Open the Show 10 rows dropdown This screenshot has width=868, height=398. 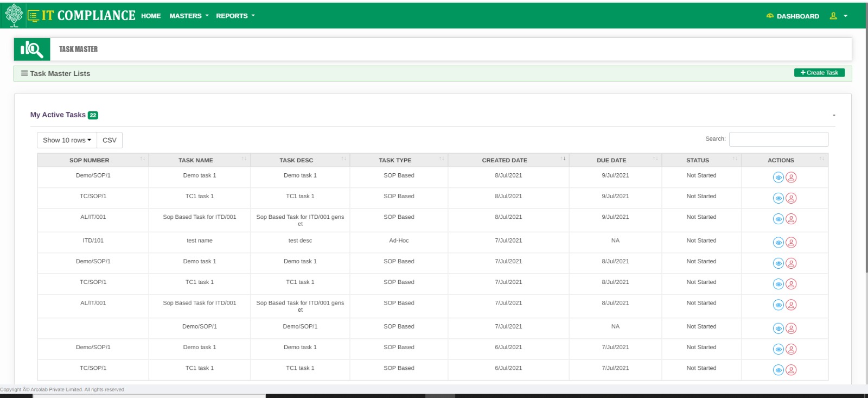coord(67,140)
